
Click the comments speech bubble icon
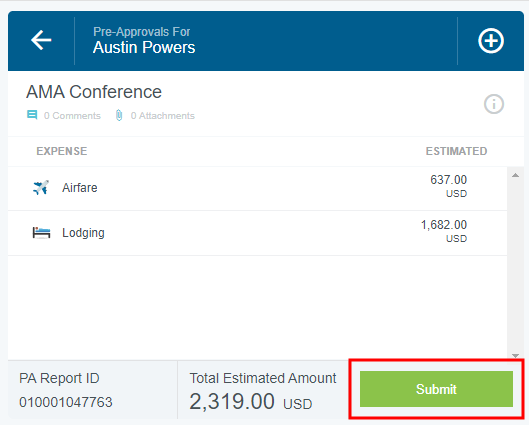(x=32, y=115)
